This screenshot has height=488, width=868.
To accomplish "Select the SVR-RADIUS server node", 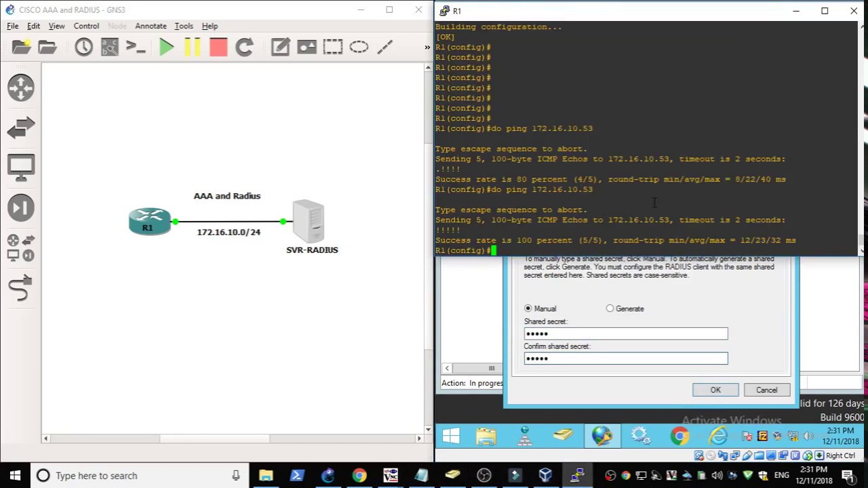I will point(309,221).
